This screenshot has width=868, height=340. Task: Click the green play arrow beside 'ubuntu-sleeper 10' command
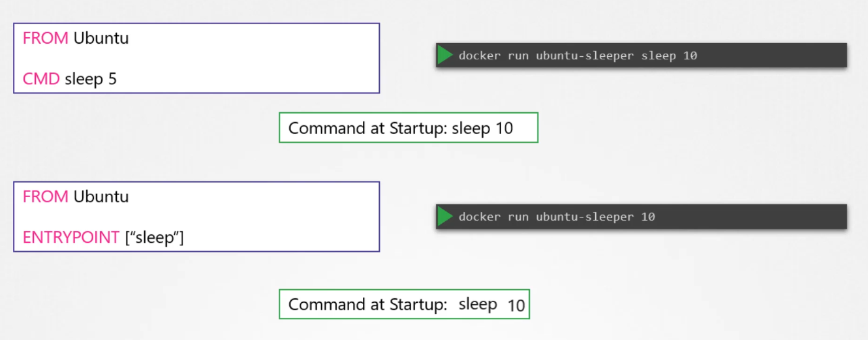tap(445, 217)
